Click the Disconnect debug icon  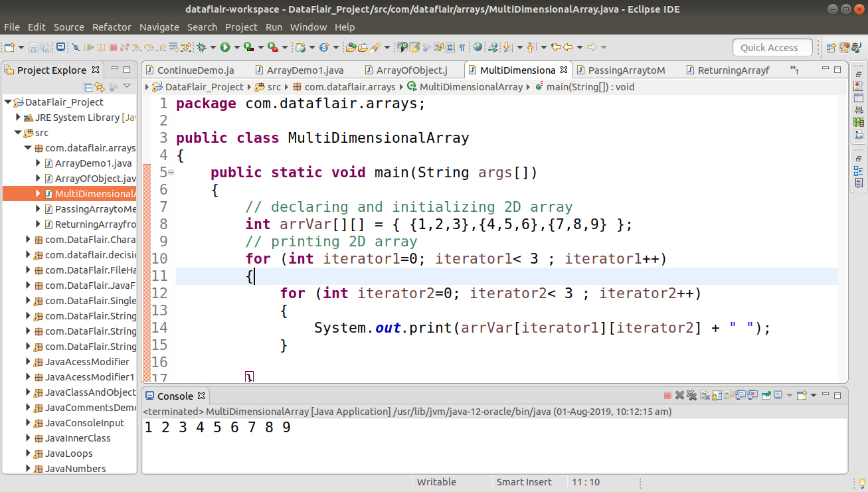point(125,47)
